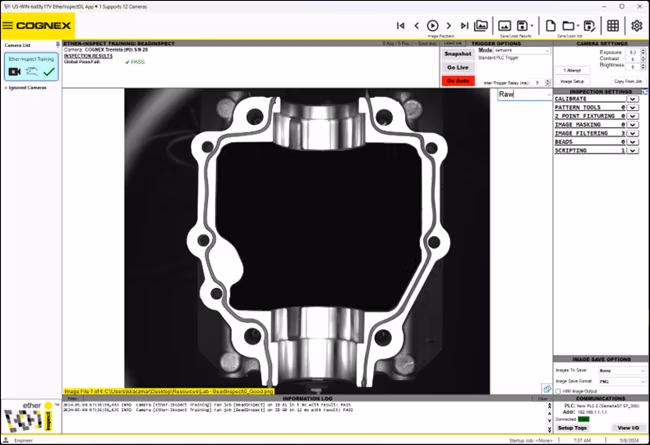Toggle the HMI Image Output checkbox

558,391
